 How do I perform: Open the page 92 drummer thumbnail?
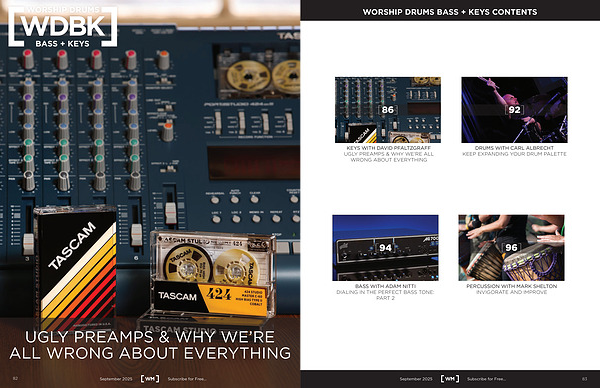(x=514, y=110)
